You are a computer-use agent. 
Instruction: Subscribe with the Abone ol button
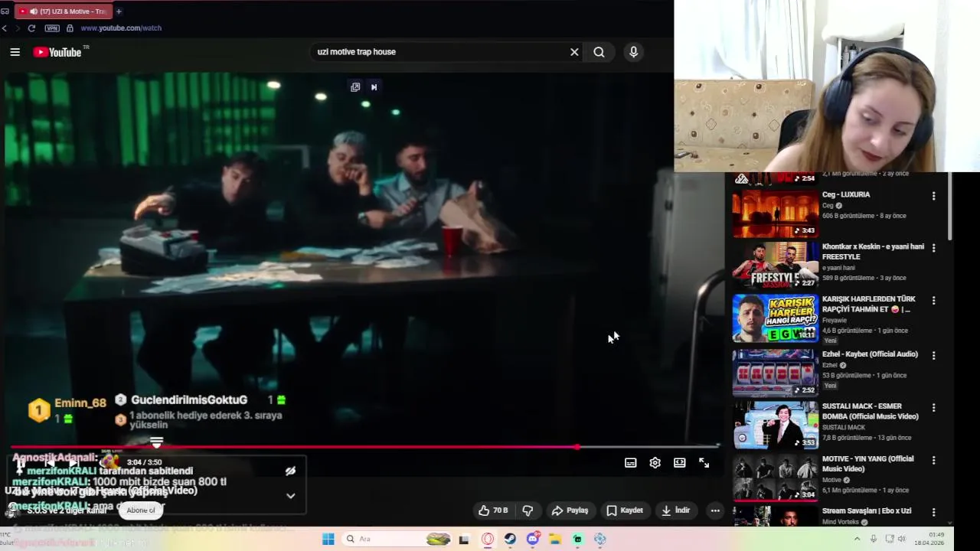click(x=141, y=510)
